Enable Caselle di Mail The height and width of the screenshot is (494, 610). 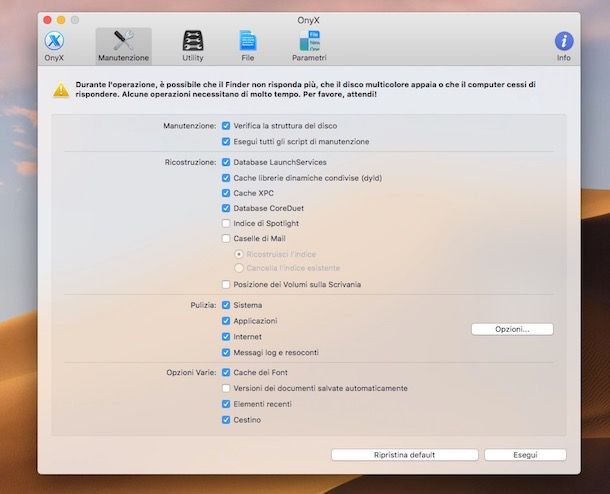coord(226,238)
